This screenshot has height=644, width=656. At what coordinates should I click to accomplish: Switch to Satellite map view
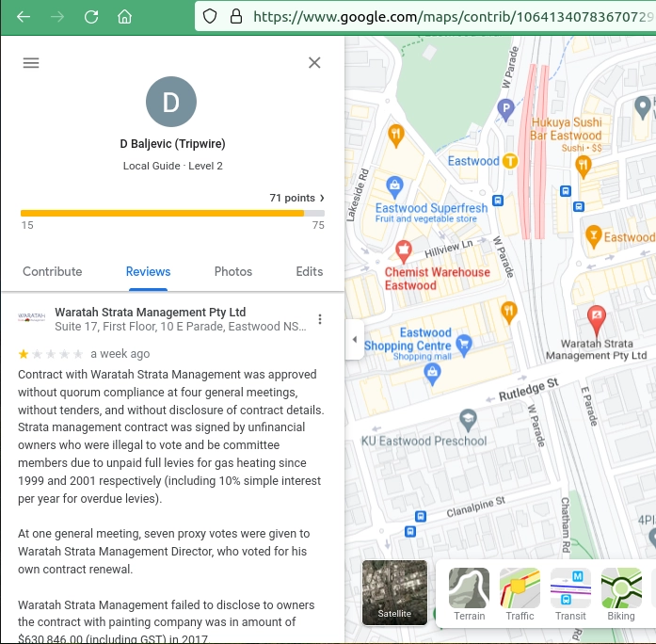coord(394,592)
